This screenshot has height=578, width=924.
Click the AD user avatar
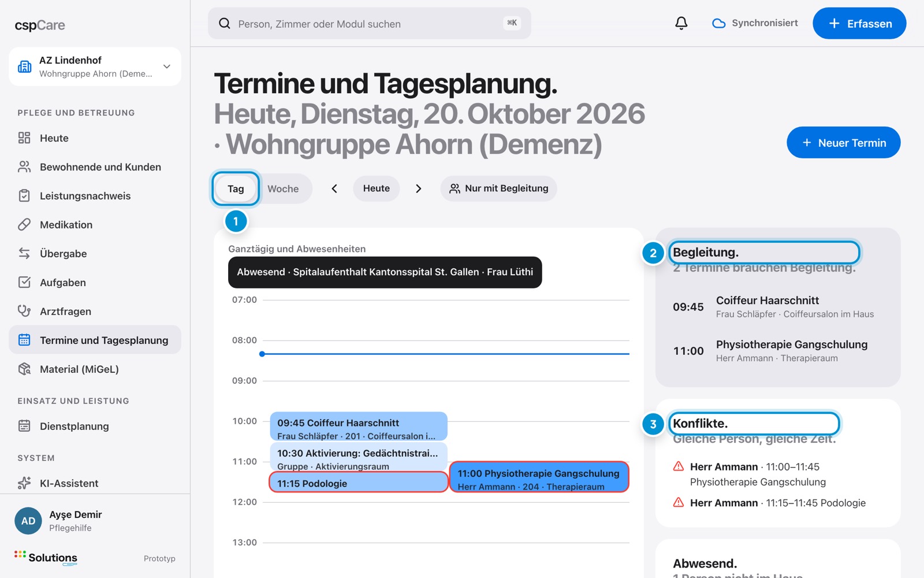(x=28, y=521)
